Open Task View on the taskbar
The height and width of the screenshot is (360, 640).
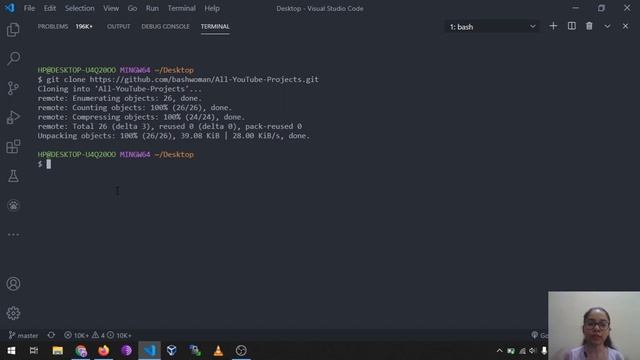tap(34, 350)
